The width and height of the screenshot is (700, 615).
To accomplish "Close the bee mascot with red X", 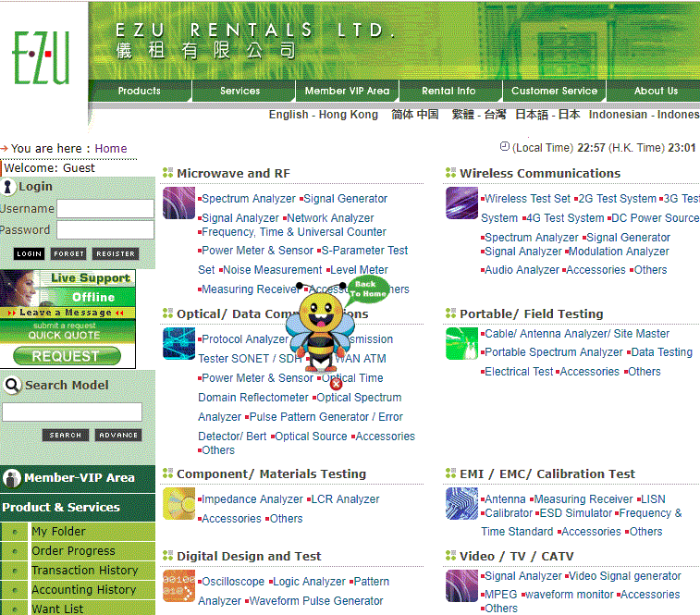I will 337,384.
